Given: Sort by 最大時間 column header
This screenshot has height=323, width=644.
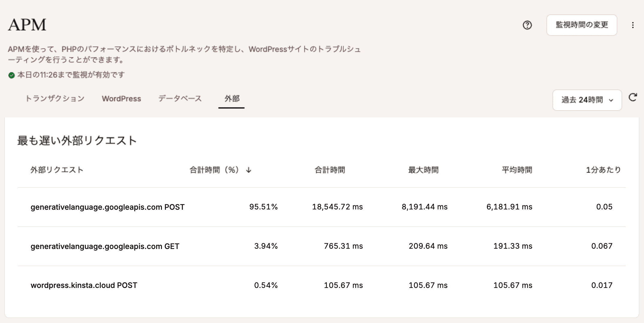Looking at the screenshot, I should coord(423,170).
